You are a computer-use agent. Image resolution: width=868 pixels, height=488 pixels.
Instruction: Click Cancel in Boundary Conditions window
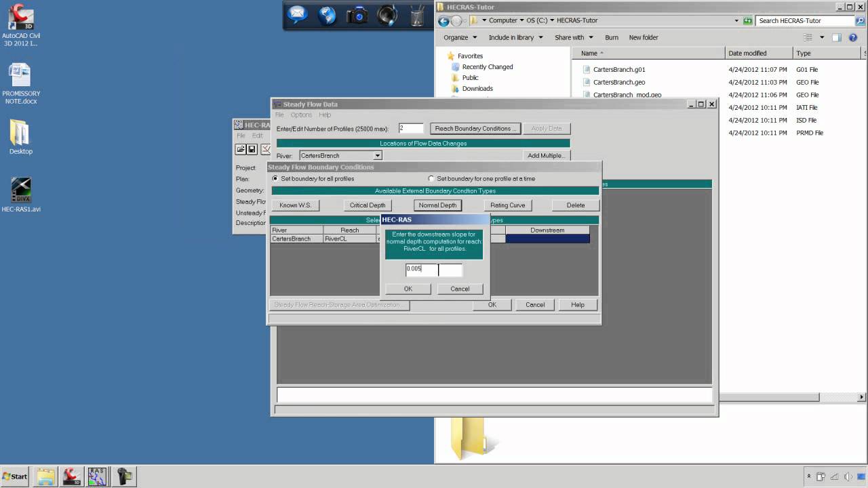[x=535, y=305]
